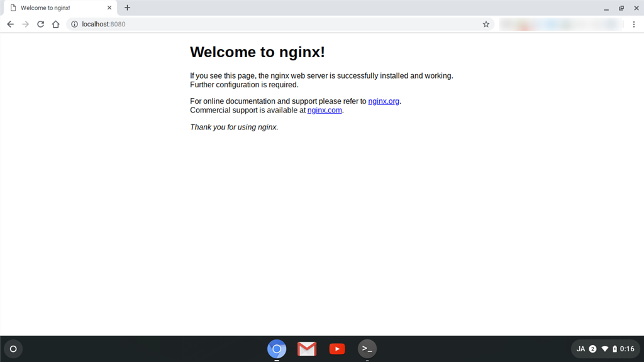Viewport: 644px width, 362px height.
Task: Open the notification count badge
Action: (x=592, y=349)
